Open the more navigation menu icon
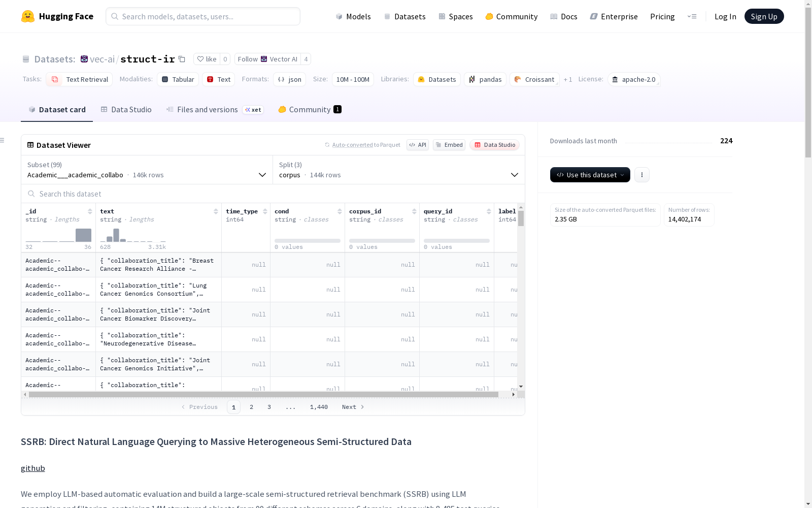812x508 pixels. [x=692, y=16]
